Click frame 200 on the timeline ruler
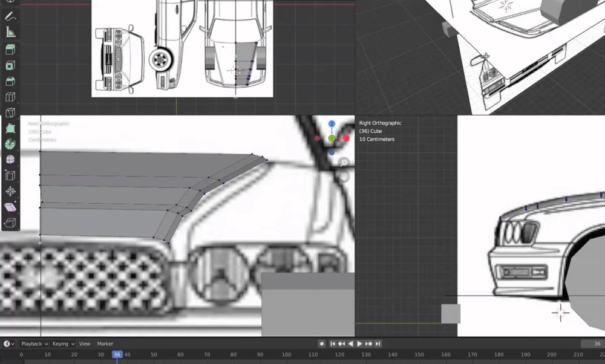Image resolution: width=605 pixels, height=364 pixels. pyautogui.click(x=552, y=354)
